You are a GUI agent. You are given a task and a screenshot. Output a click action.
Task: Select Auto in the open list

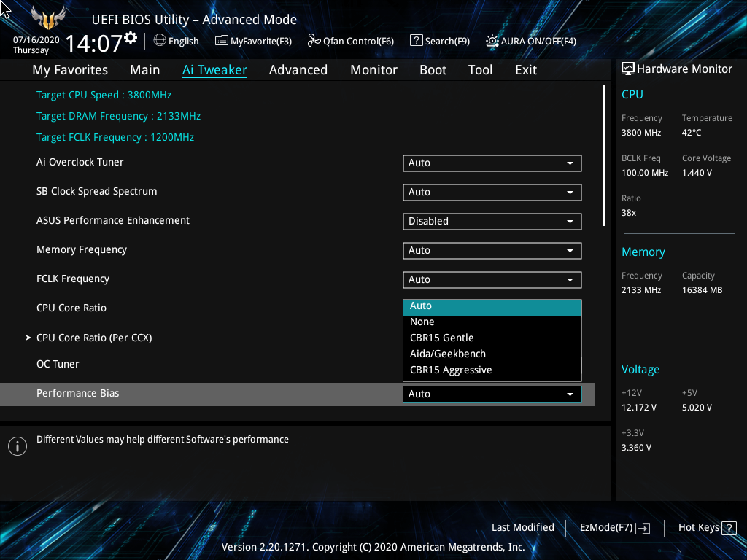coord(492,307)
